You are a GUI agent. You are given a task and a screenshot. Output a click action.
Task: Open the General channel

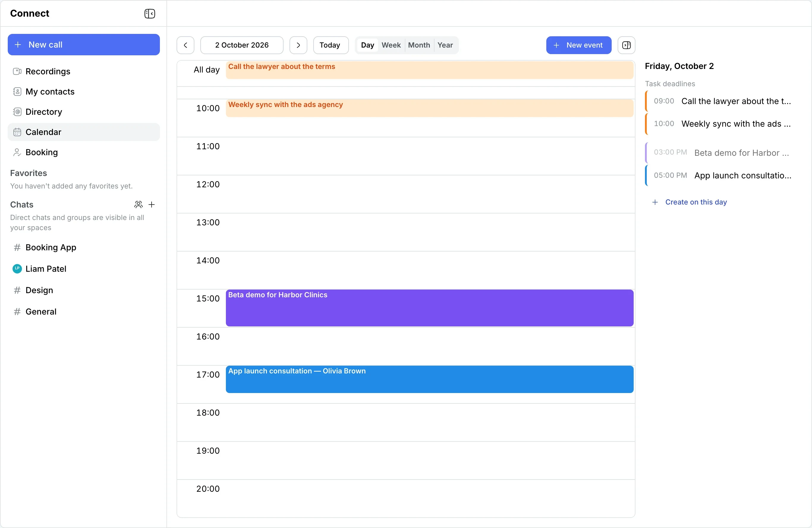click(84, 312)
